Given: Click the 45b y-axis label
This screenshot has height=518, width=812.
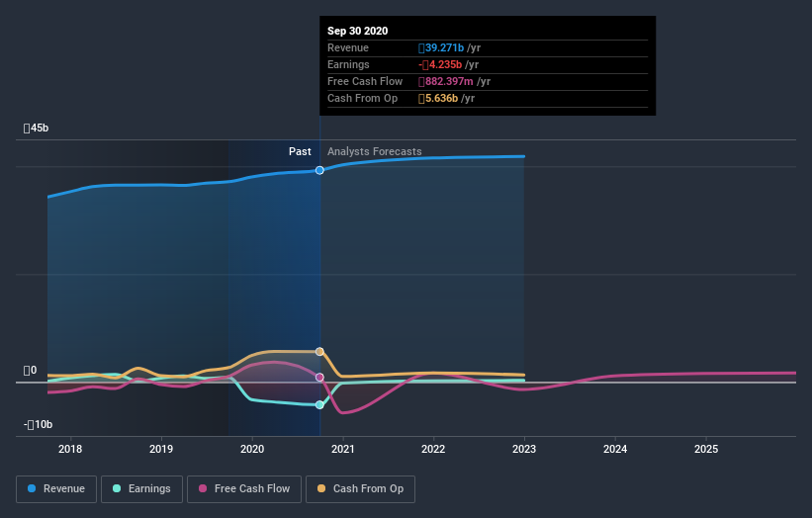Looking at the screenshot, I should (36, 128).
